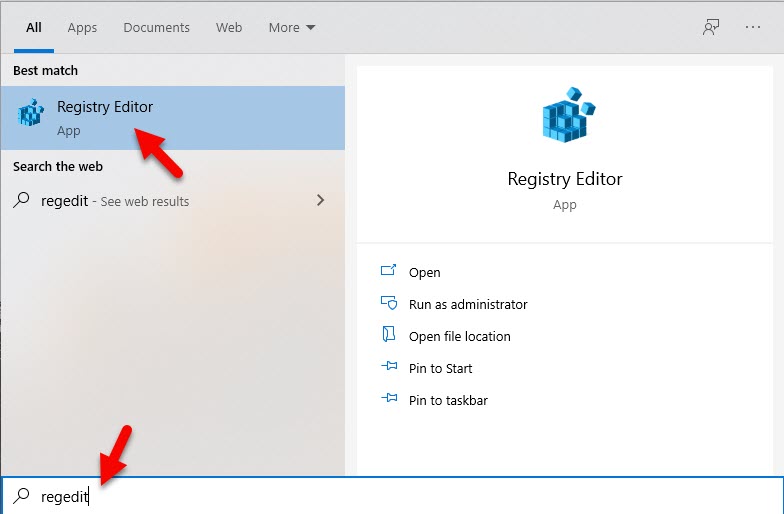Expand the More filter dropdown

click(291, 28)
